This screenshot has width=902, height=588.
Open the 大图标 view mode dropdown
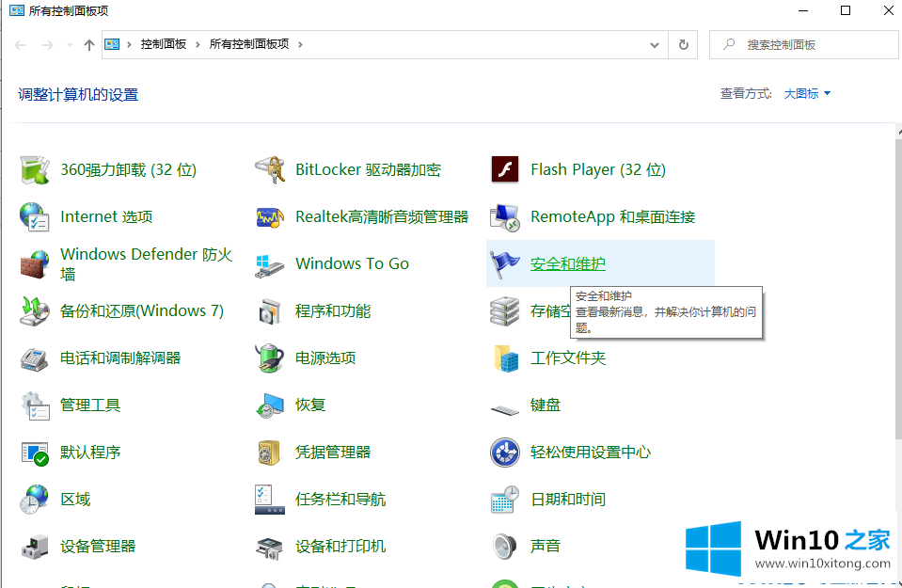pos(807,94)
